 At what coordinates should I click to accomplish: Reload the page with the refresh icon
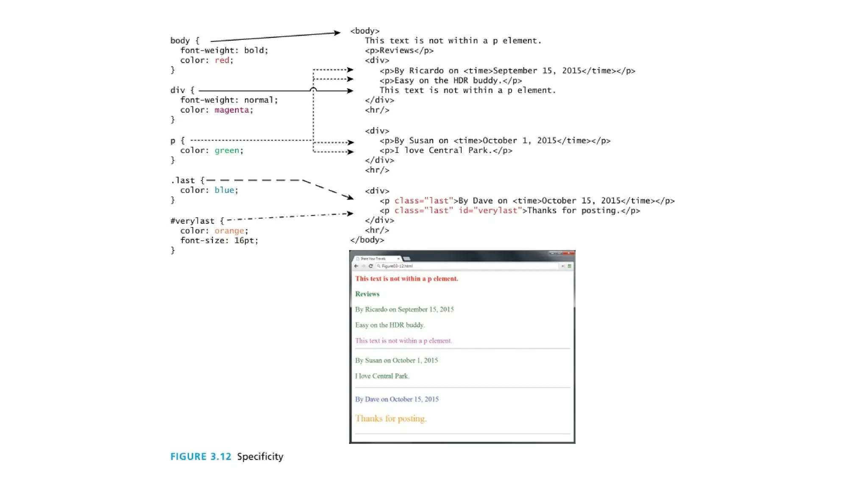coord(371,266)
